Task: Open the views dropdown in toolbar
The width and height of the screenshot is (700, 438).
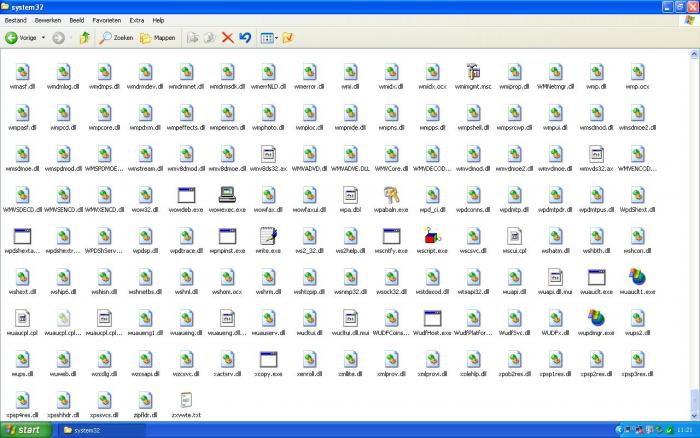Action: (x=269, y=38)
